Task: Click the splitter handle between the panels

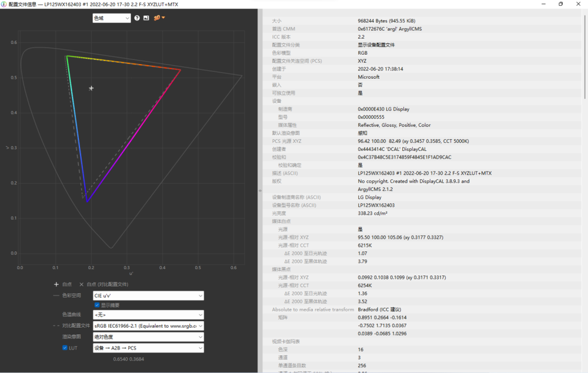Action: click(259, 191)
